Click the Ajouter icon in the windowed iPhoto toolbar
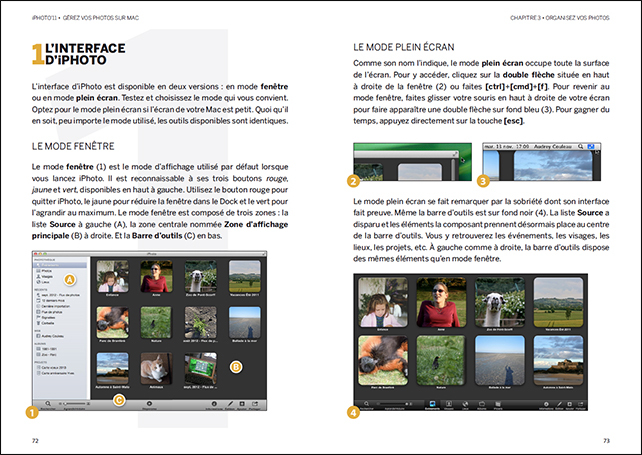 click(242, 404)
